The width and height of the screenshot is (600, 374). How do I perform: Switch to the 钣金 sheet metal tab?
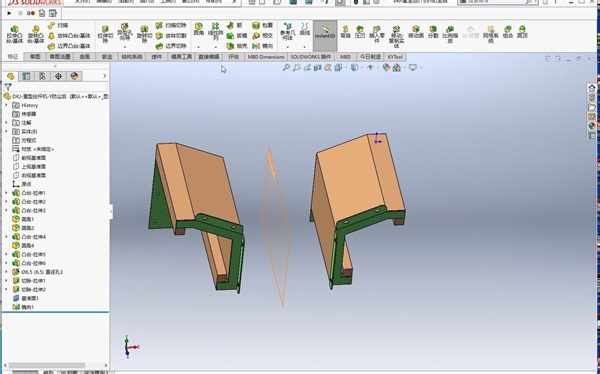pos(107,57)
